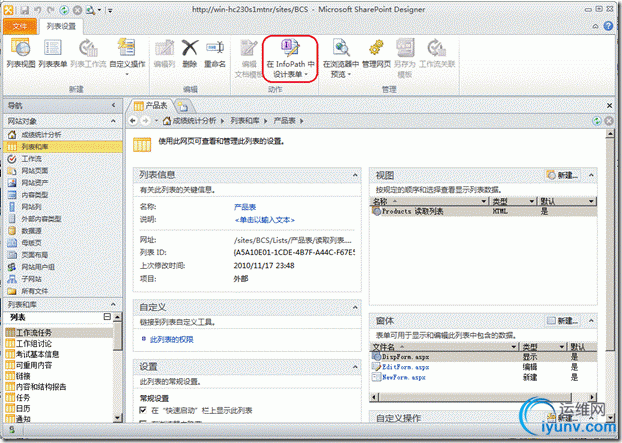Open NewForm.aspx in forms list
This screenshot has height=443, width=622.
tap(404, 377)
